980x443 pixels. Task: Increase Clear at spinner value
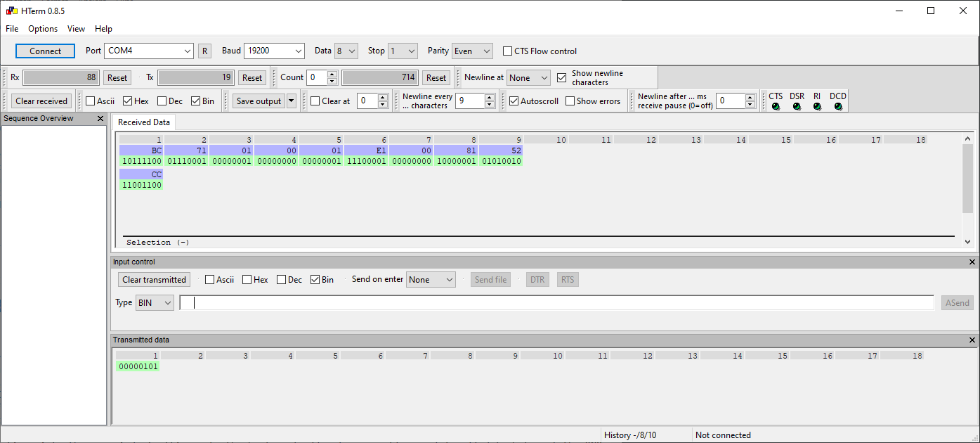(x=383, y=98)
